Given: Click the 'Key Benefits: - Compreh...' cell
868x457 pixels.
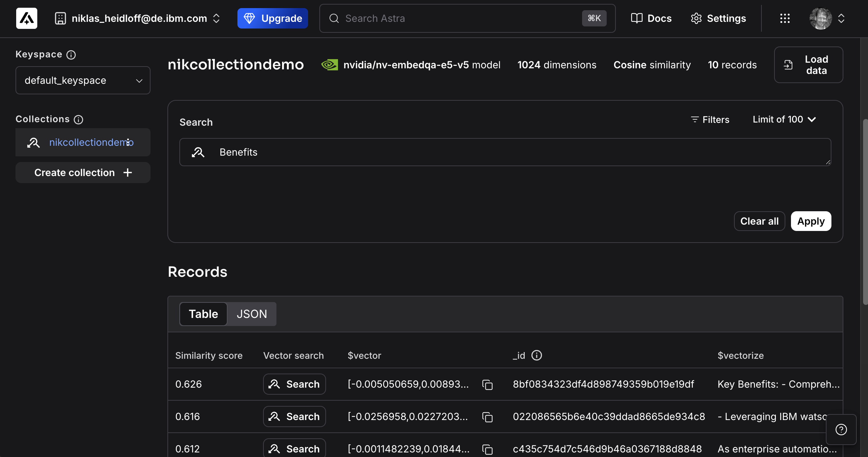Looking at the screenshot, I should 779,384.
